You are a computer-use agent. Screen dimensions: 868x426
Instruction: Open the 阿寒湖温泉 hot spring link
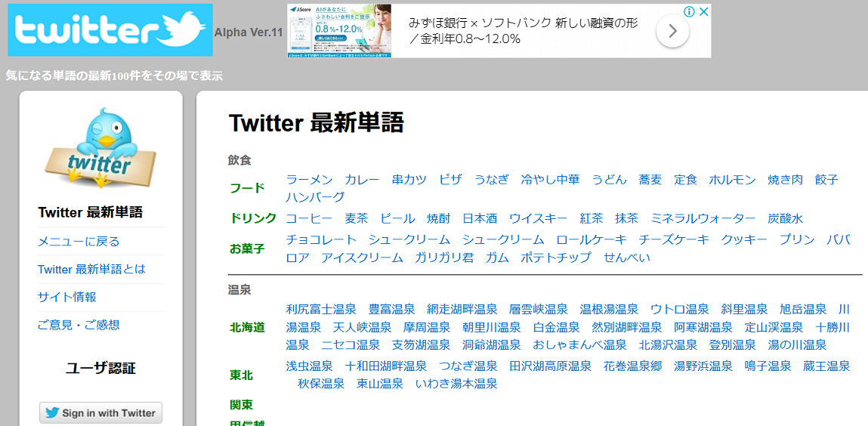[x=703, y=327]
